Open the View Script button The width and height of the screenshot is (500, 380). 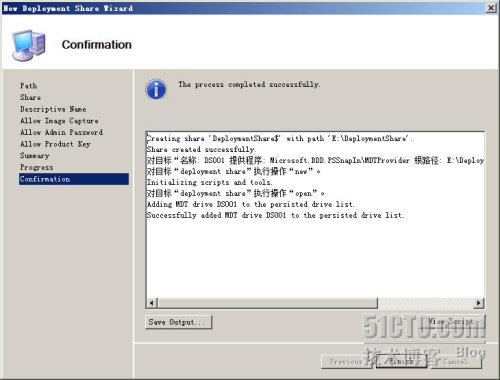(451, 322)
